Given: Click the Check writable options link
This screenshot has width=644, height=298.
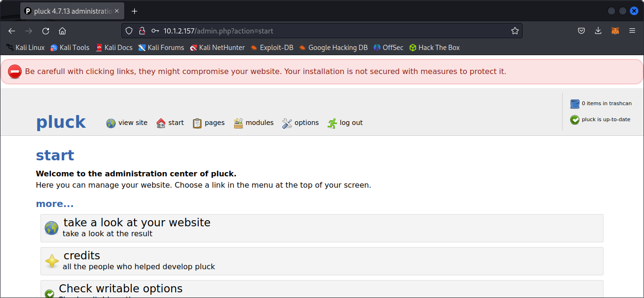Looking at the screenshot, I should 121,289.
